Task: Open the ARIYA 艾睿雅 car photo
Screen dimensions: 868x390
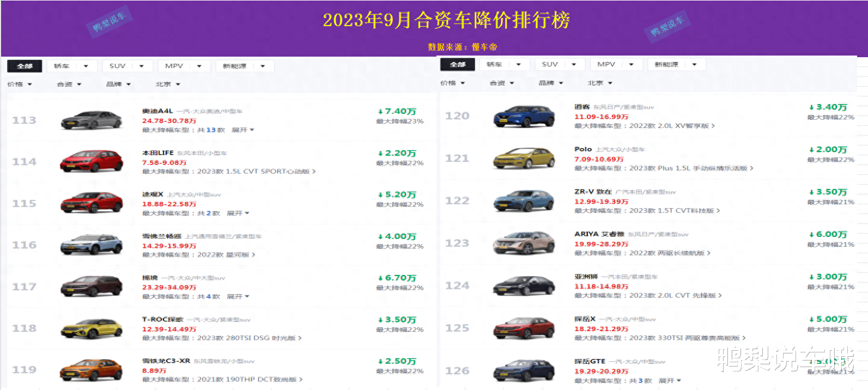Action: tap(524, 243)
